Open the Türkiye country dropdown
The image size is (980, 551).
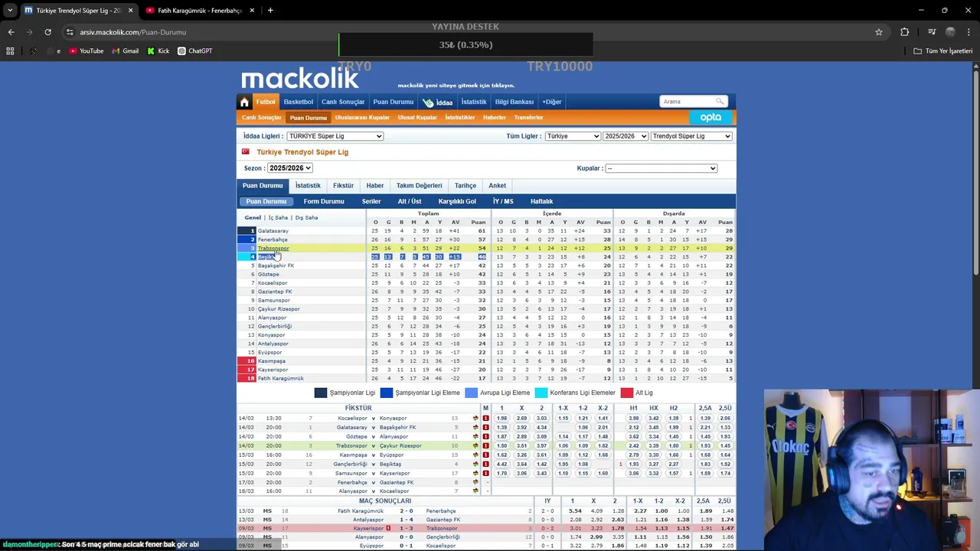click(x=573, y=136)
